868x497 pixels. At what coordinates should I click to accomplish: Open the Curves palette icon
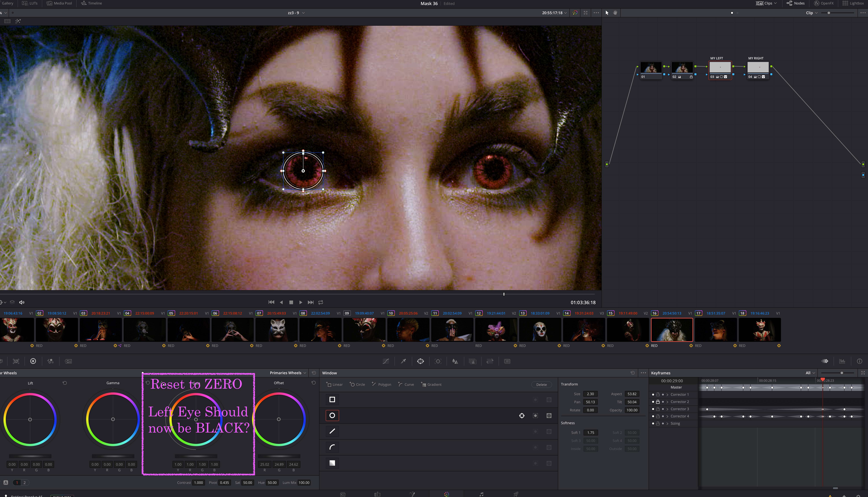tap(386, 361)
